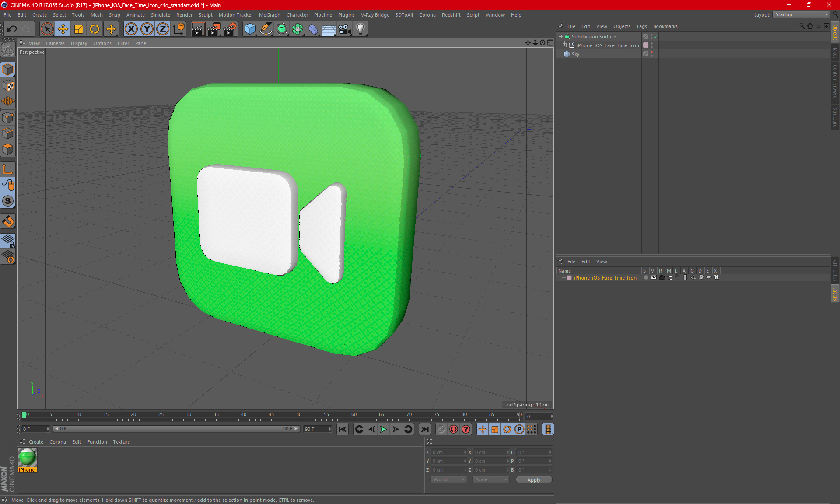
Task: Switch to Texture mode
Action: tap(8, 86)
